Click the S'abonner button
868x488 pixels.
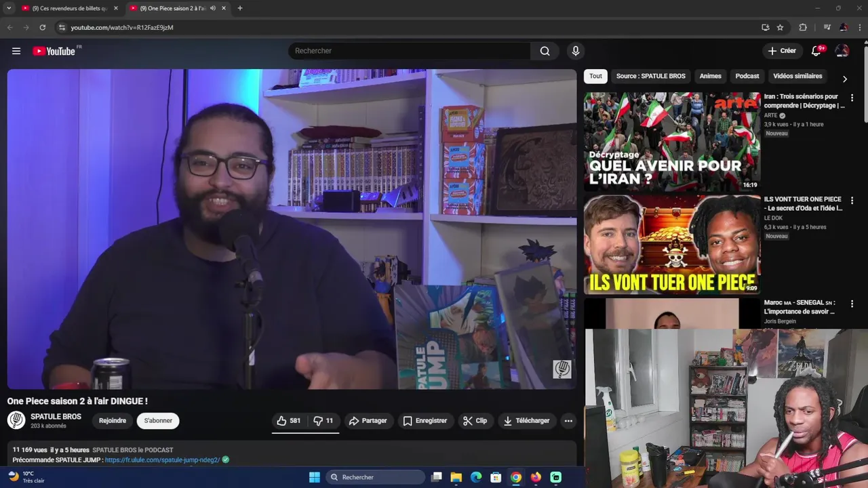(158, 421)
